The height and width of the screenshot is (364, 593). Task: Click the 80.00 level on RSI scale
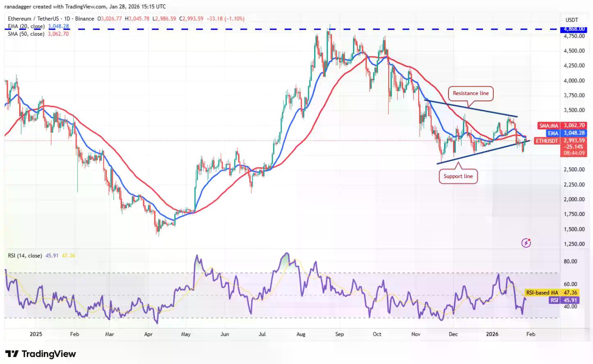570,261
